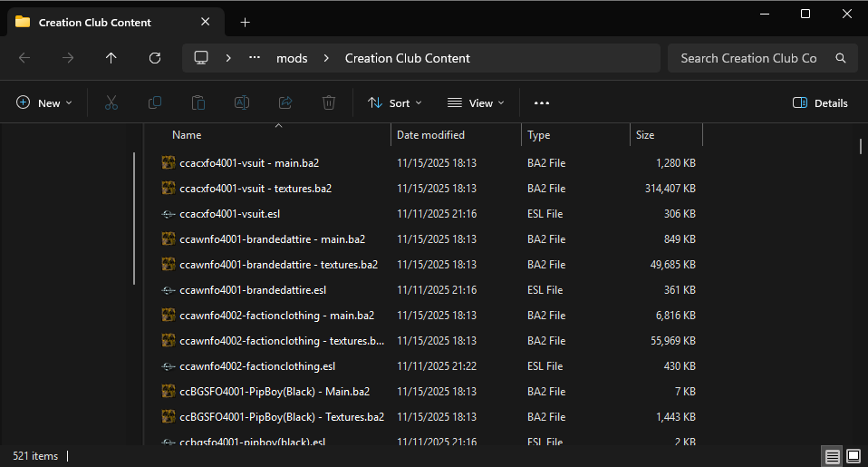The height and width of the screenshot is (467, 868).
Task: Refresh the current folder view
Action: (x=155, y=58)
